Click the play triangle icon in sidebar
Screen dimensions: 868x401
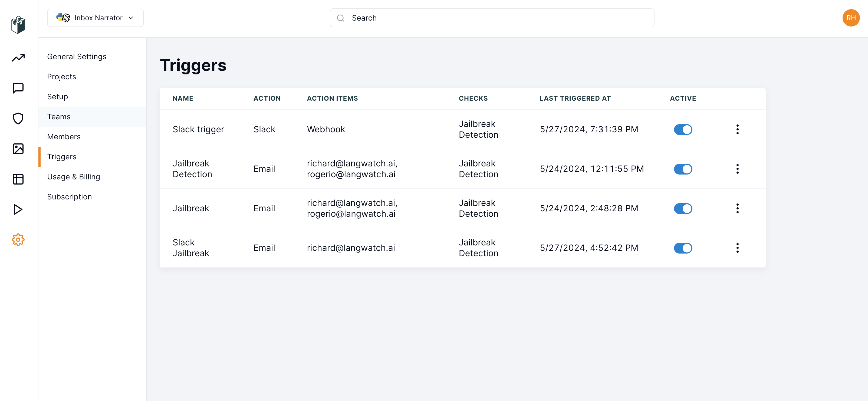[x=18, y=210]
